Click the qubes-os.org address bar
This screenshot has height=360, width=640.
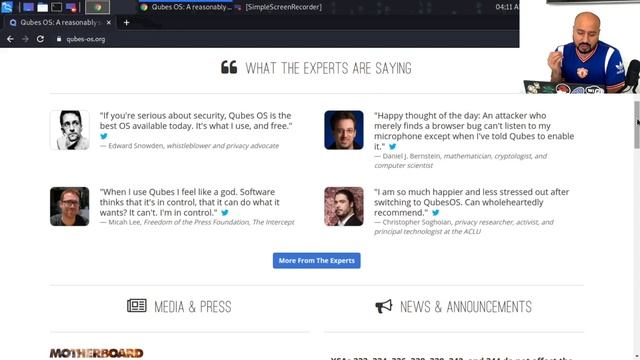[x=86, y=39]
